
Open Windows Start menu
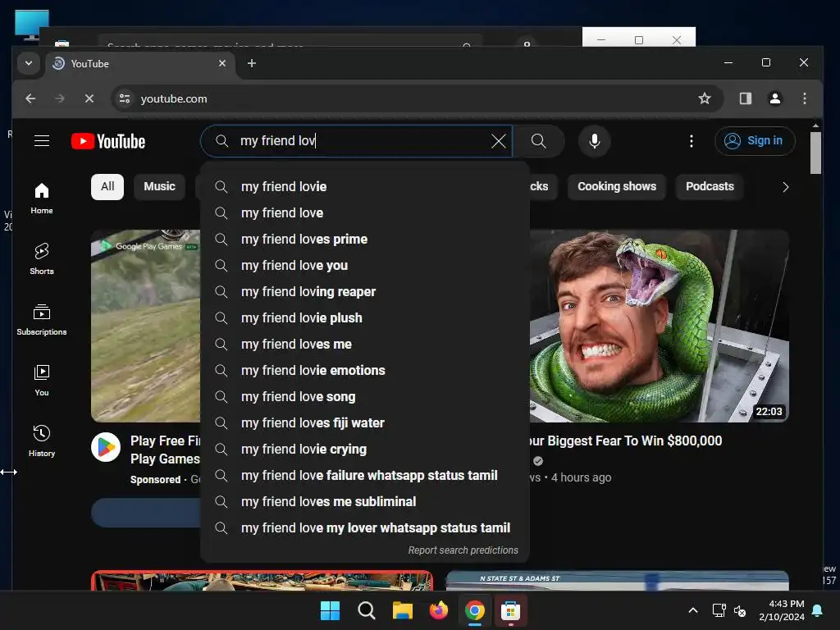[330, 610]
